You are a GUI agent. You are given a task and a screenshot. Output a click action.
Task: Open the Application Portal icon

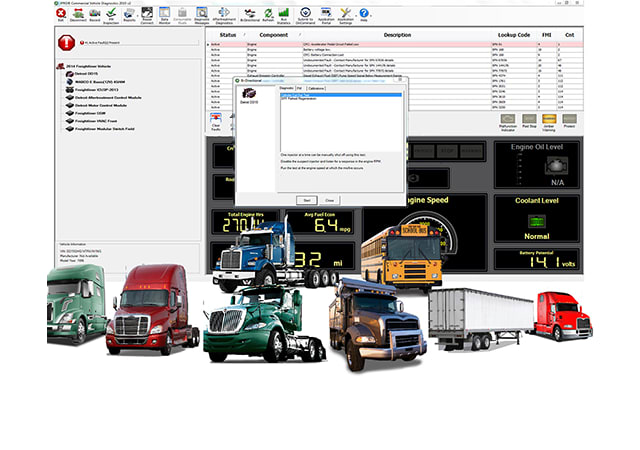click(326, 16)
